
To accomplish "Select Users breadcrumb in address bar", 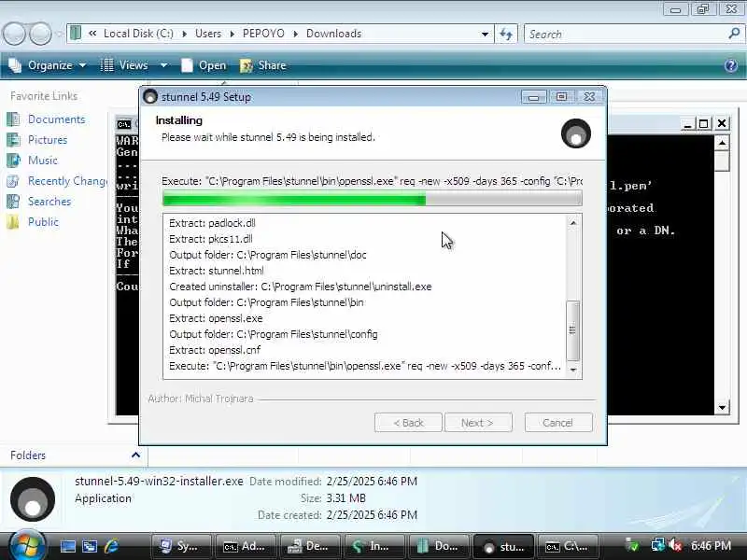I will click(208, 34).
